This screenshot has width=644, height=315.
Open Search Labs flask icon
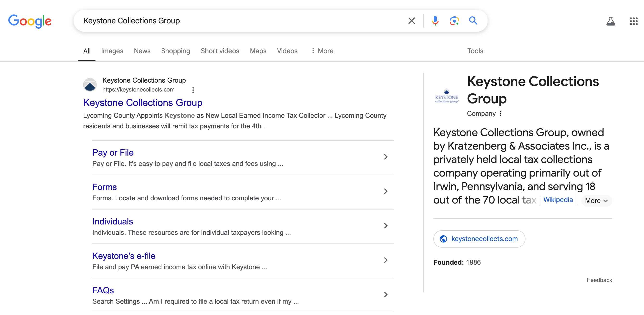click(611, 21)
